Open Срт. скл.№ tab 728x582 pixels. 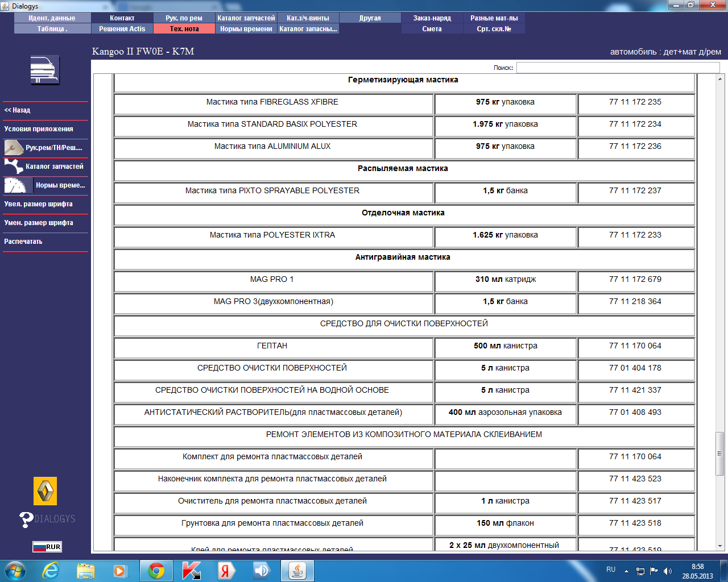pyautogui.click(x=494, y=29)
